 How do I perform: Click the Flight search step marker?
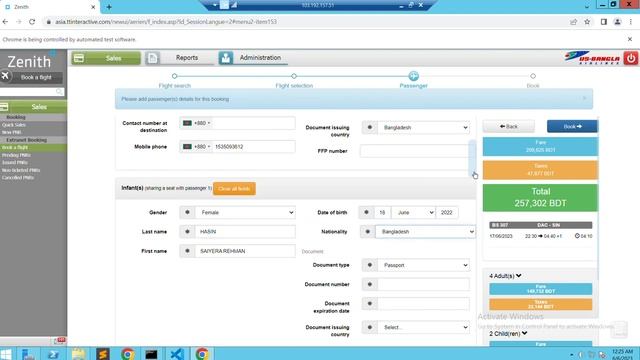click(x=175, y=76)
